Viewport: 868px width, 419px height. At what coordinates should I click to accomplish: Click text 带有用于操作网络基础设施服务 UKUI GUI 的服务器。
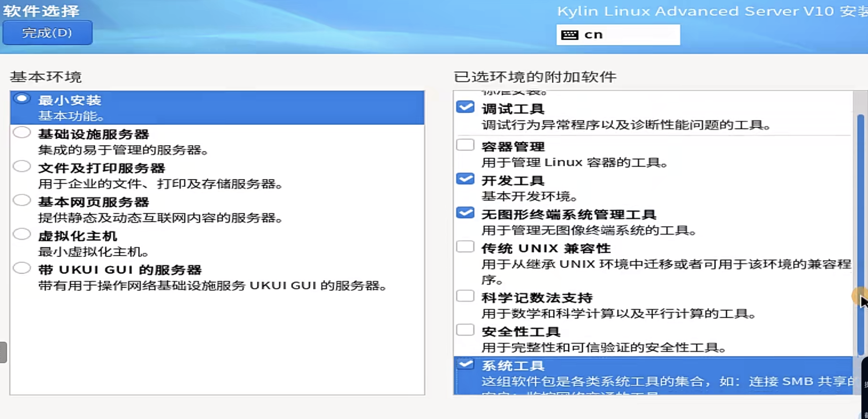[212, 286]
